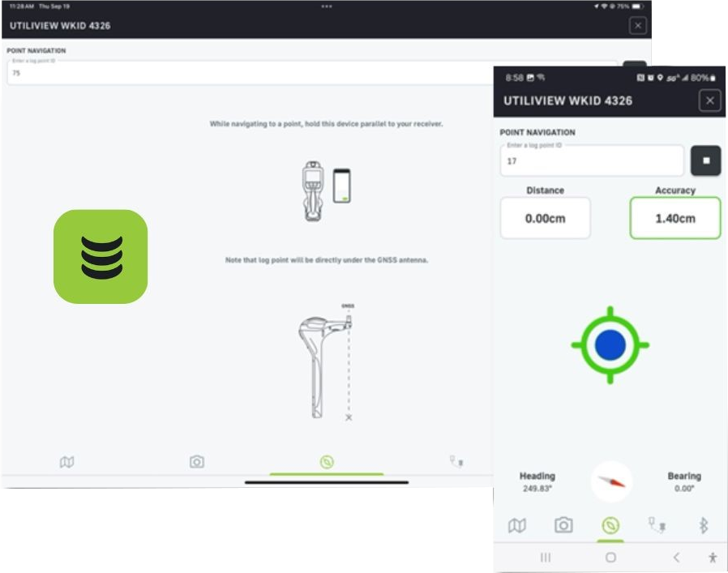Tap the Accuracy box reading 1.40cm
This screenshot has width=728, height=573.
pyautogui.click(x=674, y=218)
